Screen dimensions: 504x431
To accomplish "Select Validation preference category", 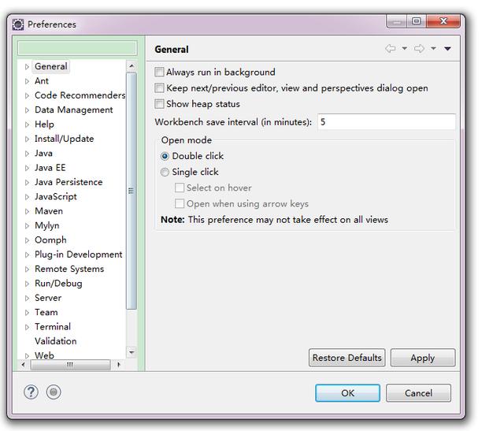I will click(56, 341).
